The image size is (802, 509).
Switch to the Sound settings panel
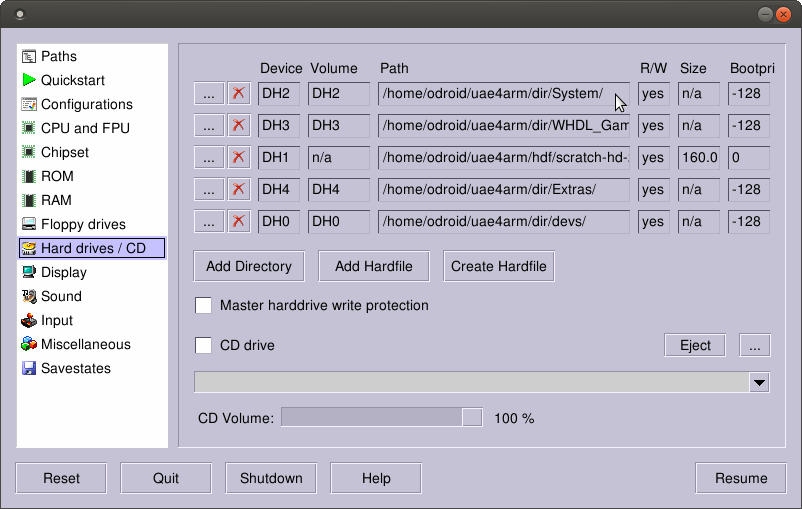click(61, 296)
